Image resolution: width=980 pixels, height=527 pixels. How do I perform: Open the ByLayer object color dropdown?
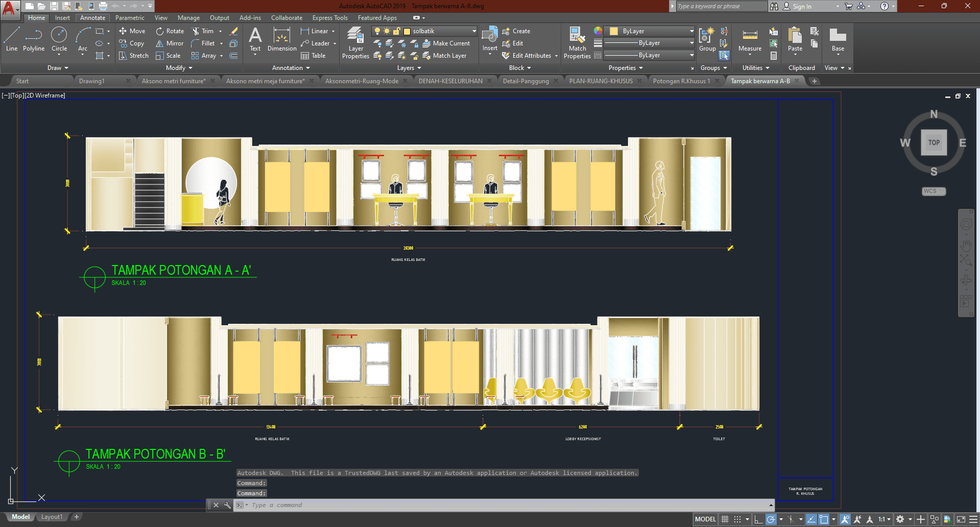(691, 31)
